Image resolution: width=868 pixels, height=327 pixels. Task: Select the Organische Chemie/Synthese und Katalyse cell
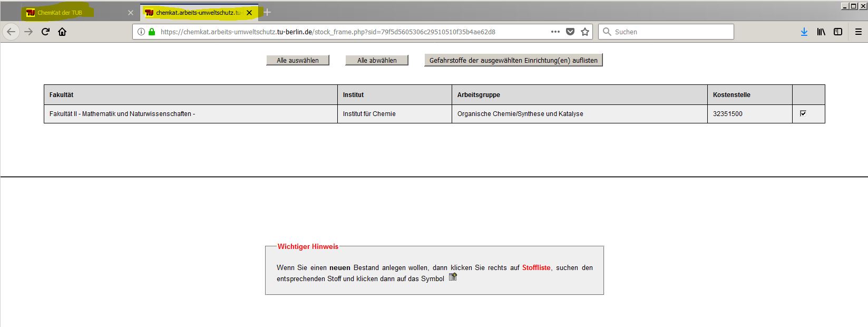tap(580, 114)
